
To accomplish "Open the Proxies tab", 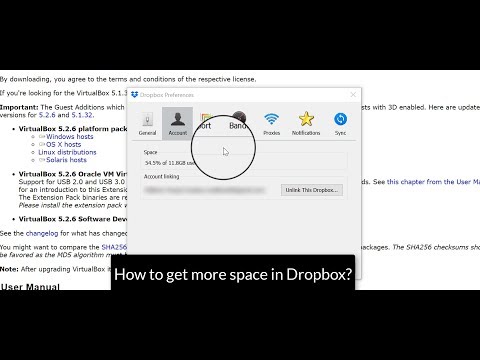I will pyautogui.click(x=271, y=123).
